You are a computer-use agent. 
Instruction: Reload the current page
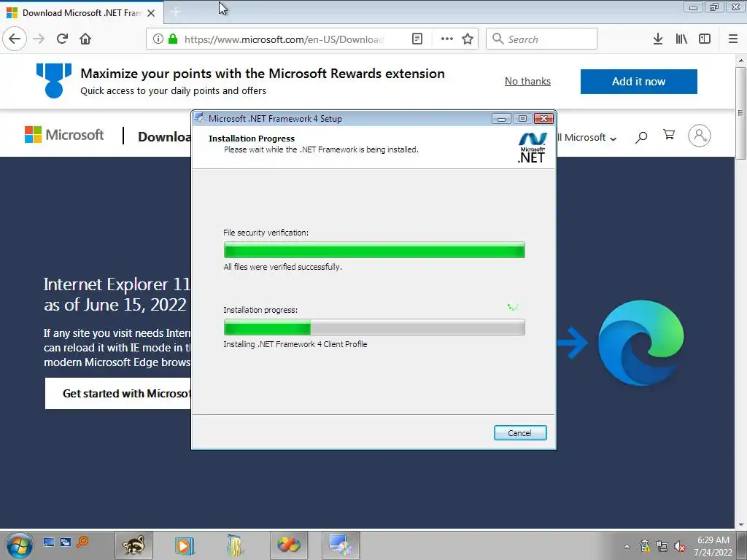(62, 39)
